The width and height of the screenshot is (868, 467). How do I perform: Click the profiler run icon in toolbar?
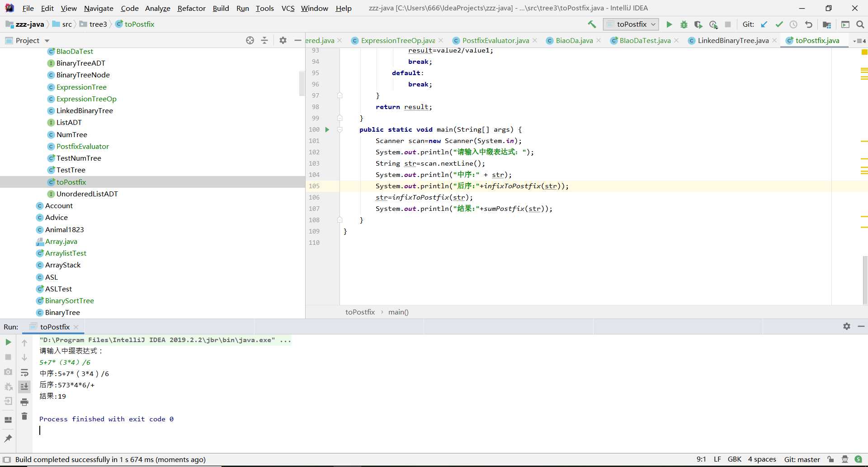(713, 24)
